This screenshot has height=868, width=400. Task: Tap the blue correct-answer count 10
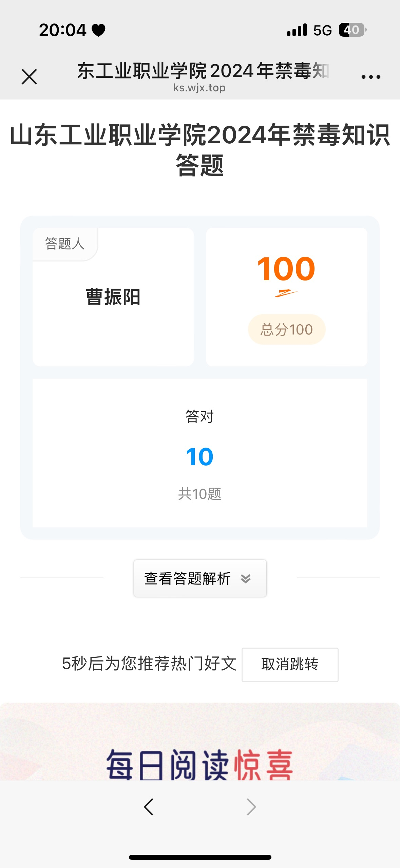pos(199,457)
